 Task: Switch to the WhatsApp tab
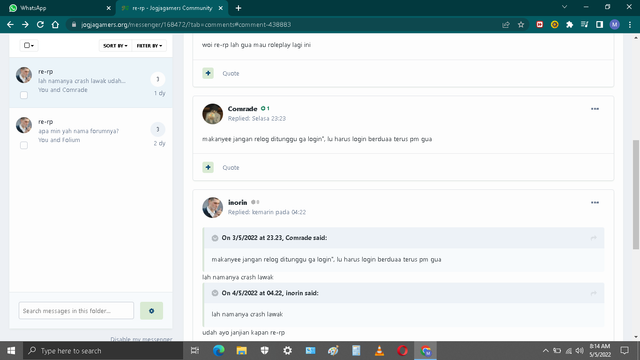coord(57,8)
